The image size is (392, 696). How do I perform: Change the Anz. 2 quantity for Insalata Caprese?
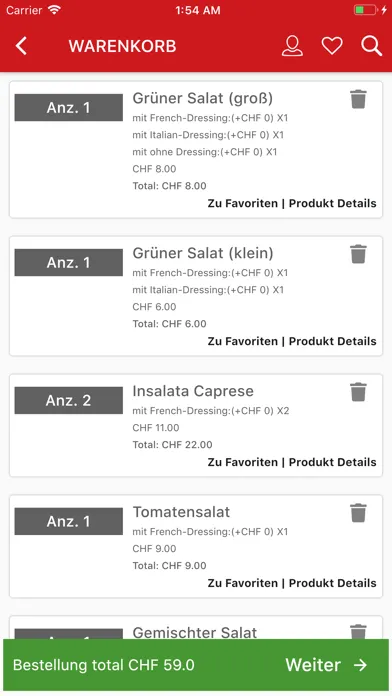click(68, 400)
